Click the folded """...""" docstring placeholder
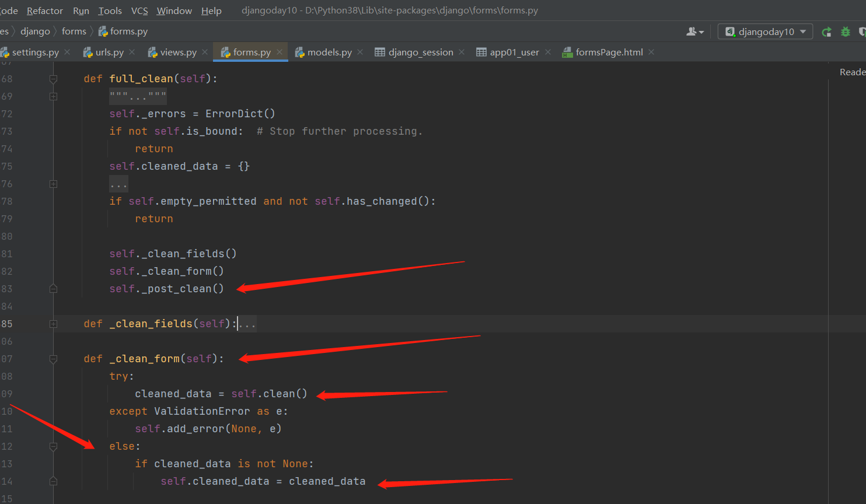This screenshot has height=504, width=866. (138, 96)
